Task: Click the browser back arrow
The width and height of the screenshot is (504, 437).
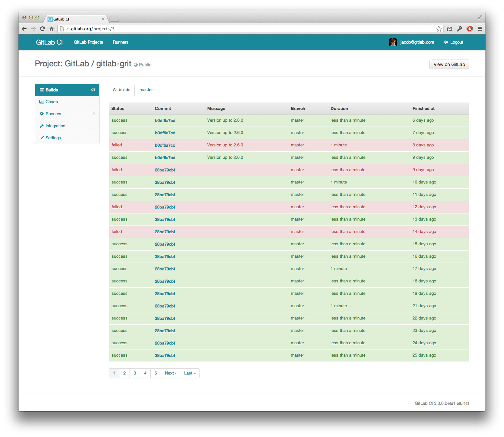Action: pyautogui.click(x=24, y=29)
